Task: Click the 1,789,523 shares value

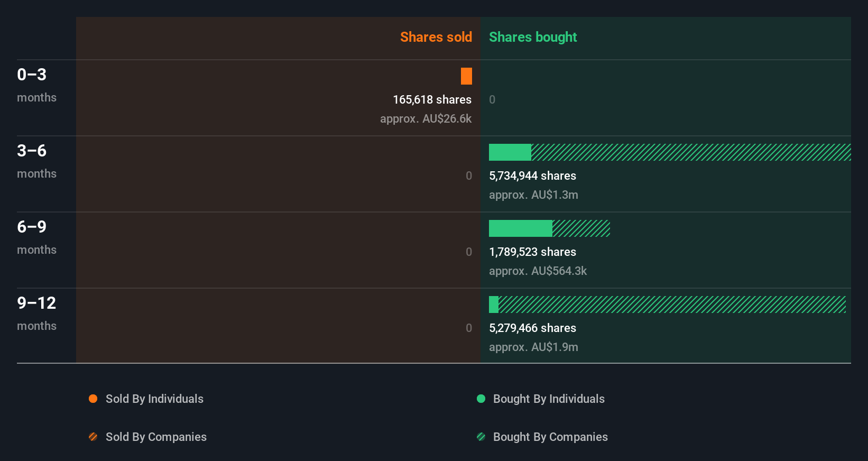Action: click(x=532, y=252)
